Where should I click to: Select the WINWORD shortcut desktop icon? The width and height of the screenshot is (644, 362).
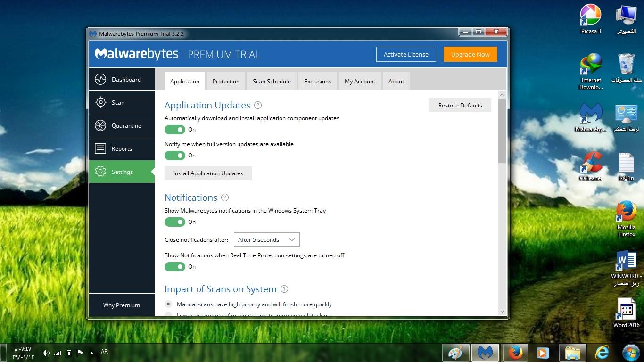pos(626,268)
